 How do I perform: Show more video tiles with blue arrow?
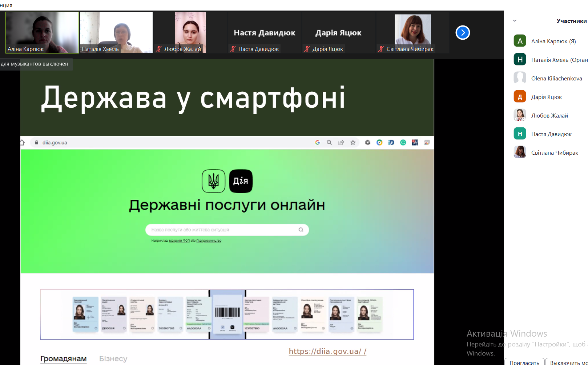463,33
